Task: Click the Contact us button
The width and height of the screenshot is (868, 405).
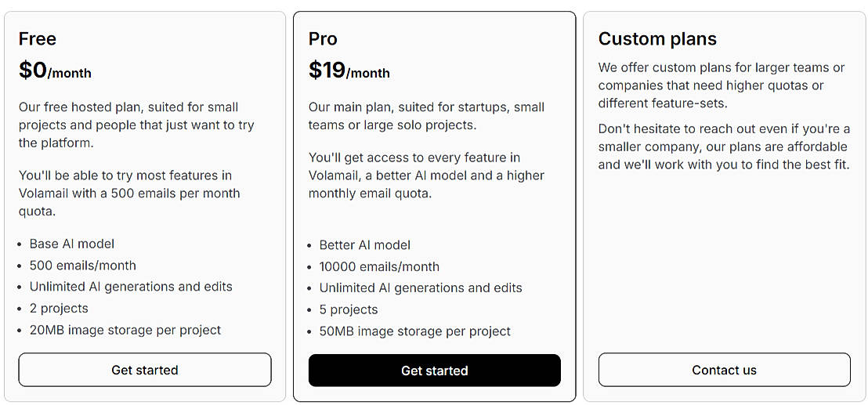Action: tap(724, 370)
